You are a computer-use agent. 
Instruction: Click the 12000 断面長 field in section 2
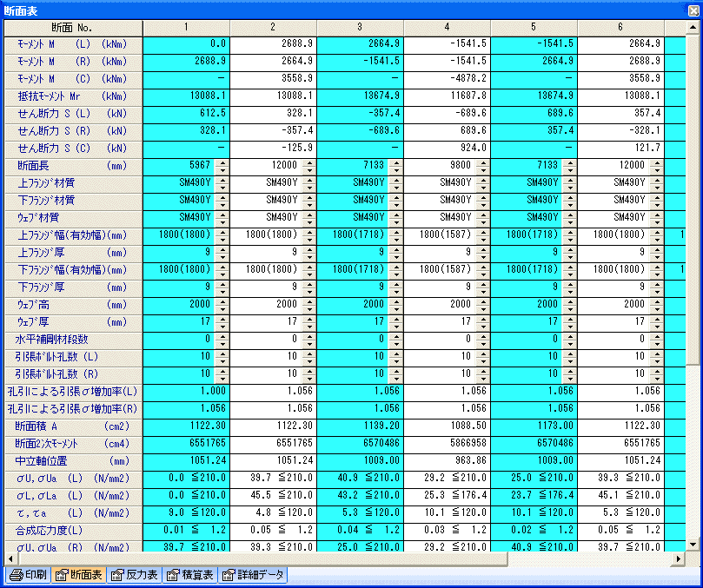coord(266,167)
